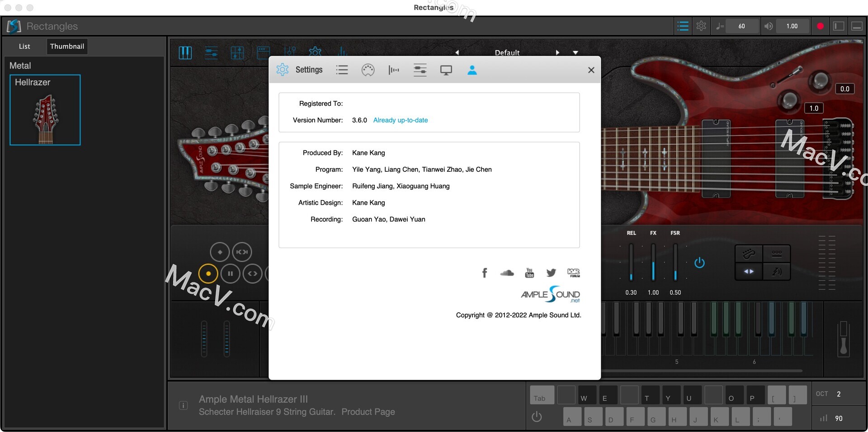
Task: Click the Tab key on virtual keyboard
Action: [542, 395]
